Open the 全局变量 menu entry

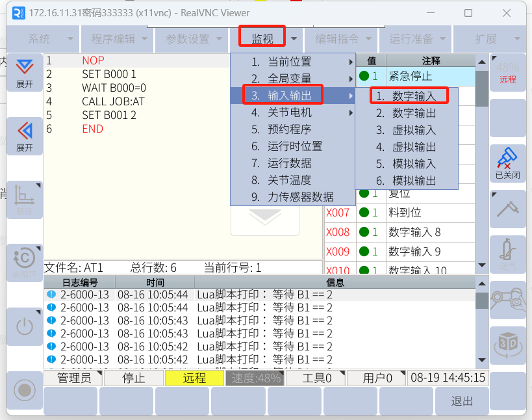click(290, 79)
